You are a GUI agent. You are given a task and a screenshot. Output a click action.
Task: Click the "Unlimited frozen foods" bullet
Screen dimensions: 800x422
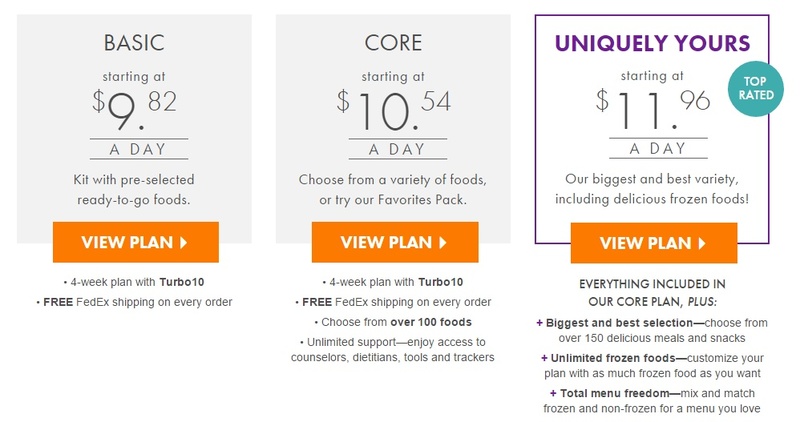tap(654, 366)
